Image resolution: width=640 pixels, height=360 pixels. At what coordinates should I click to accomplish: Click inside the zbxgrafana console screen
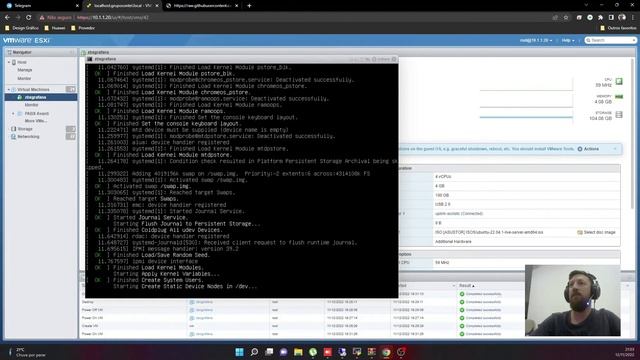pos(242,181)
